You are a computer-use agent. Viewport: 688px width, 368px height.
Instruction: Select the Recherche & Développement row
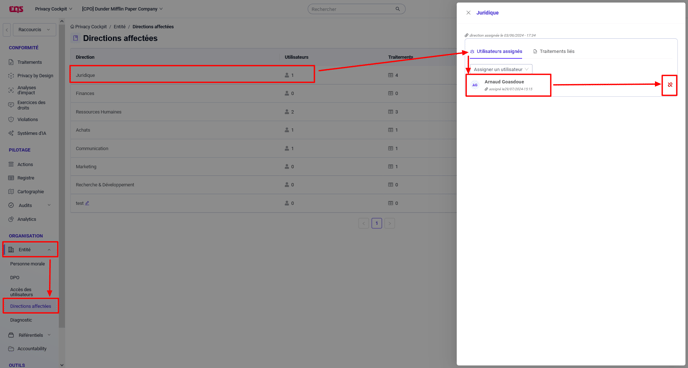pyautogui.click(x=263, y=185)
